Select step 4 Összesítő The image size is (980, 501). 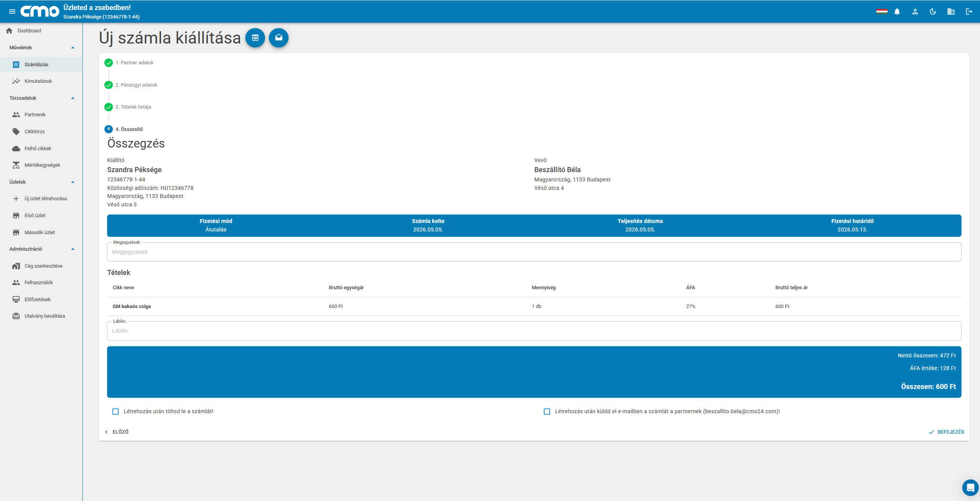coord(124,129)
